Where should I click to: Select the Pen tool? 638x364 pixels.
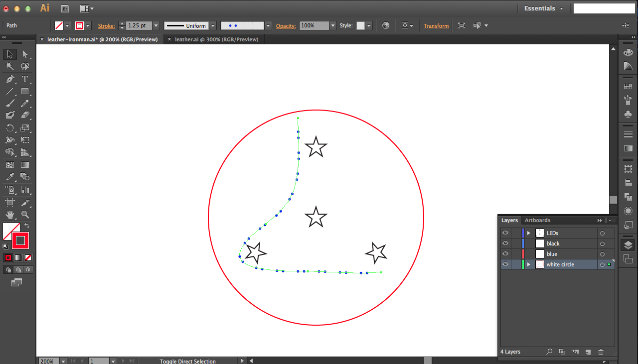tap(9, 79)
